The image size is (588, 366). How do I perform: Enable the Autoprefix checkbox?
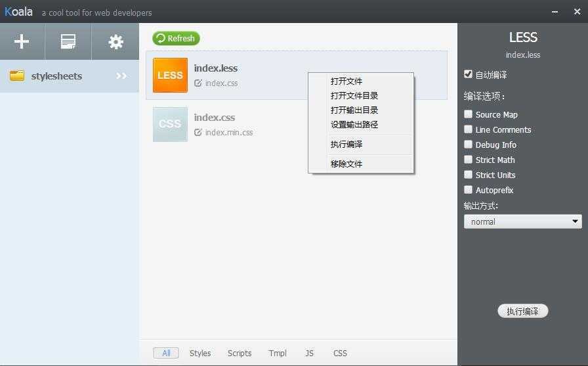pos(468,189)
